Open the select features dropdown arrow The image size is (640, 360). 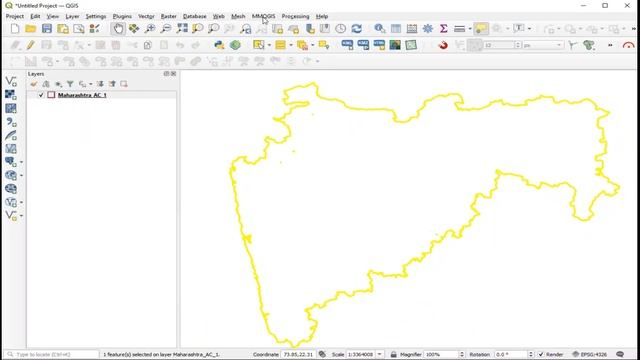pos(269,45)
